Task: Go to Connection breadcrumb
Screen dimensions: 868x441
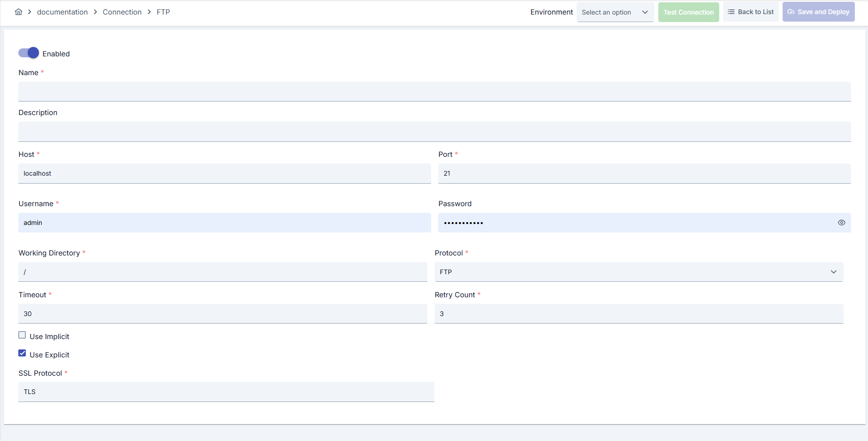Action: click(122, 12)
